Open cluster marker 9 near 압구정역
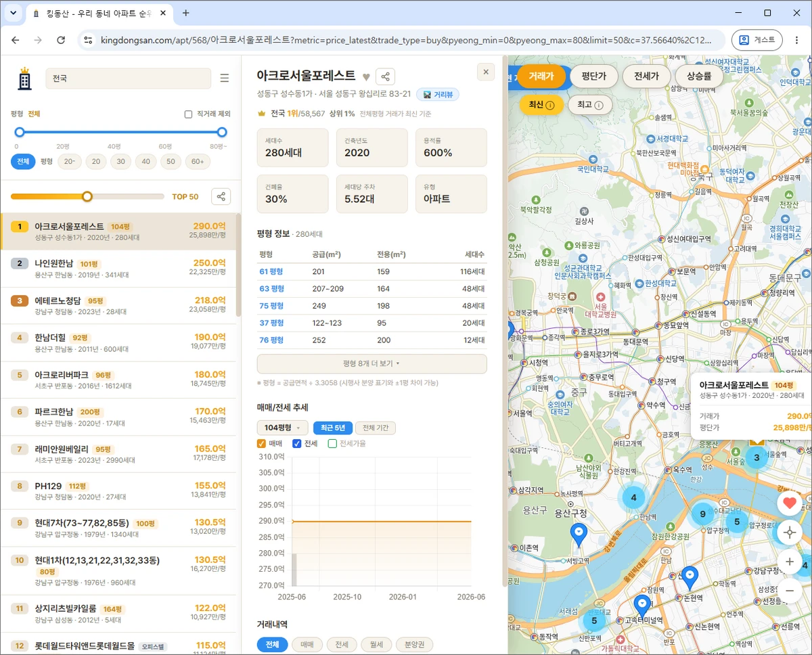This screenshot has height=655, width=812. click(x=703, y=514)
